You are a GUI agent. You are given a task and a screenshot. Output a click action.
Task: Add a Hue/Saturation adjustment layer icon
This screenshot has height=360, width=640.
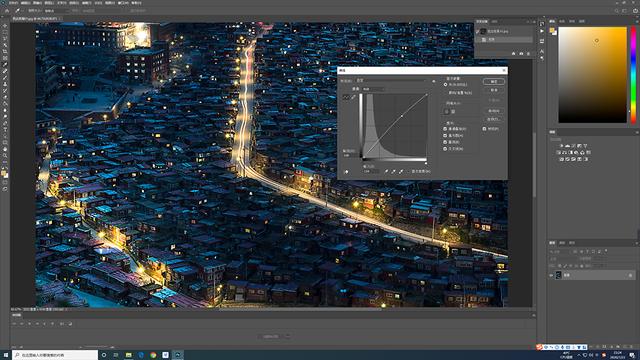click(x=559, y=153)
